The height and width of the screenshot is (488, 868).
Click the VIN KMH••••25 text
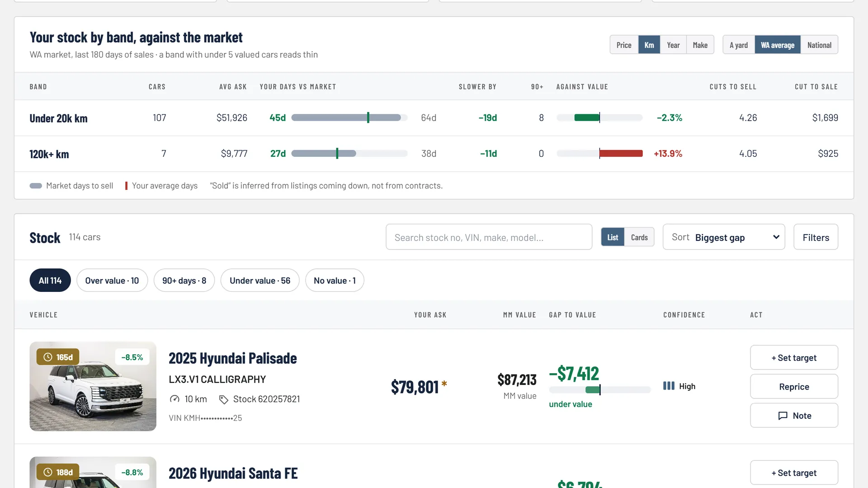point(205,418)
